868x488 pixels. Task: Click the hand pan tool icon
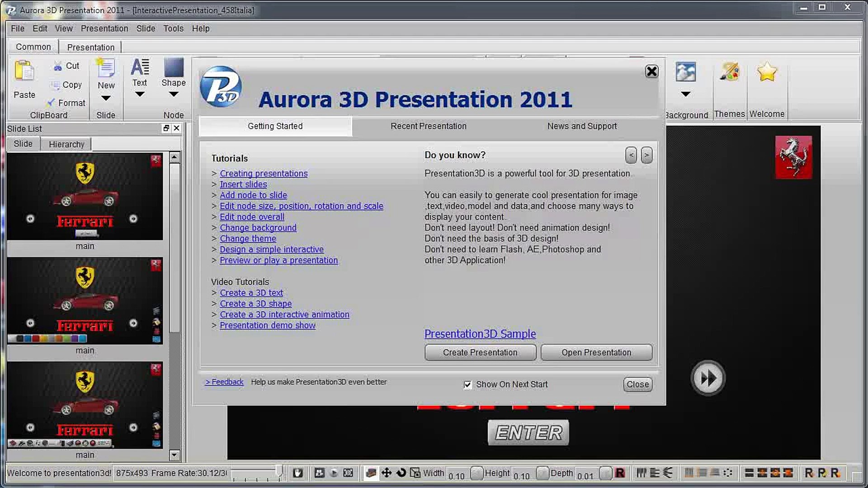tap(297, 473)
